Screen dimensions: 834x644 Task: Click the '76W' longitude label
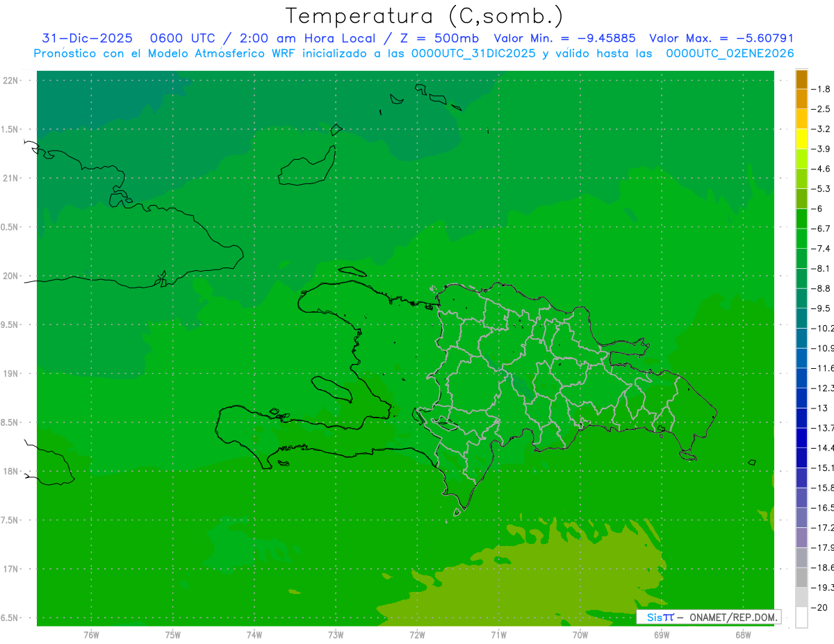point(91,635)
